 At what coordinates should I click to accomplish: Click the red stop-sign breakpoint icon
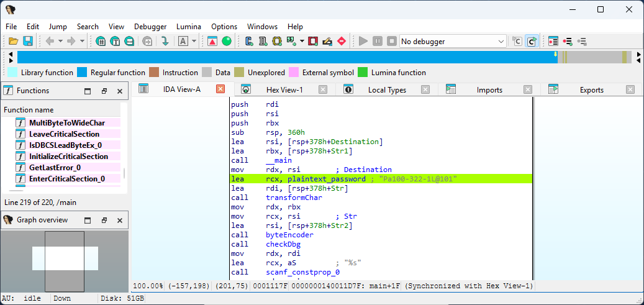point(341,41)
